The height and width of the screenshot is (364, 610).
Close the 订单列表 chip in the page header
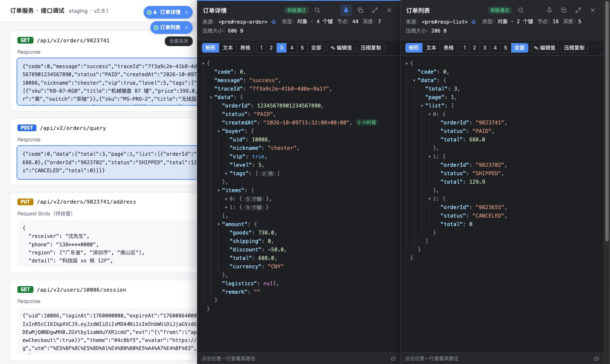[186, 28]
